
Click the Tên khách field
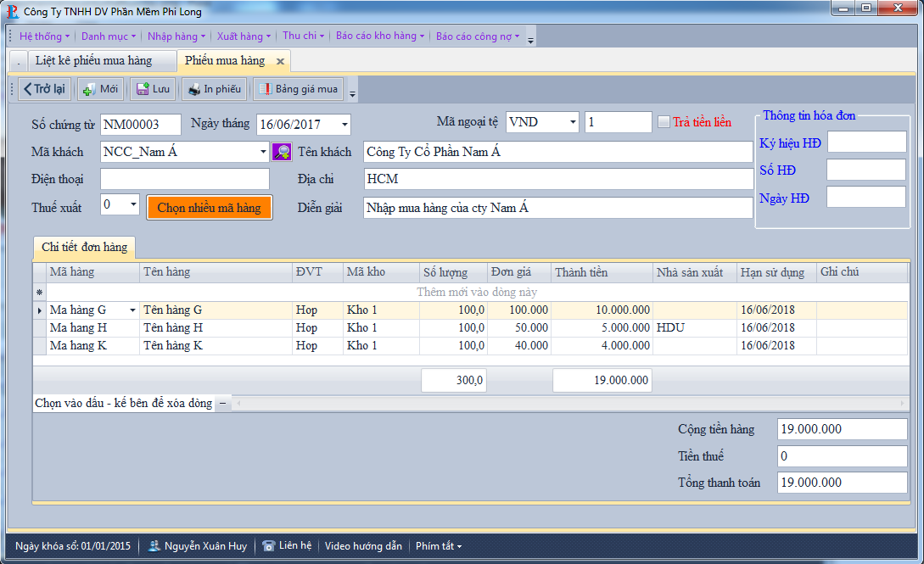click(557, 152)
